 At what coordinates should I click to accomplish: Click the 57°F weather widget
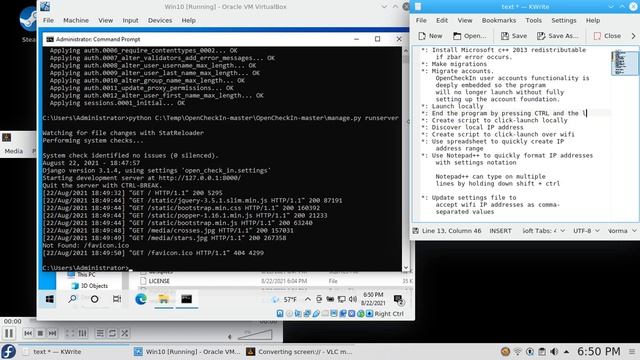click(285, 299)
